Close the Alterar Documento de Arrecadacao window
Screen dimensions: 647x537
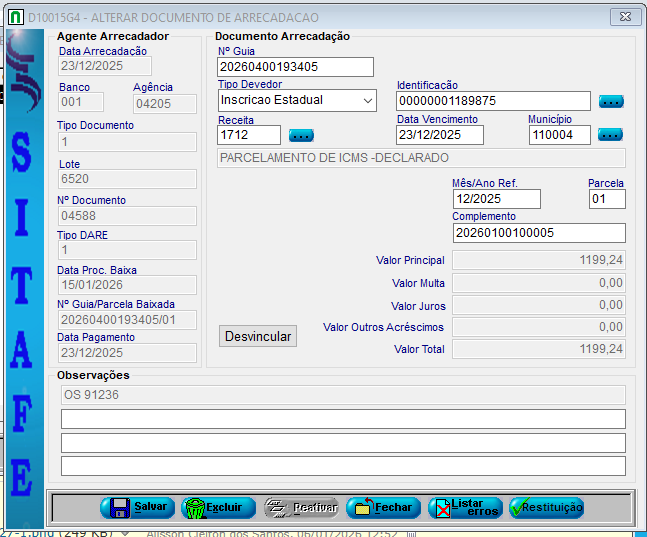click(x=624, y=17)
